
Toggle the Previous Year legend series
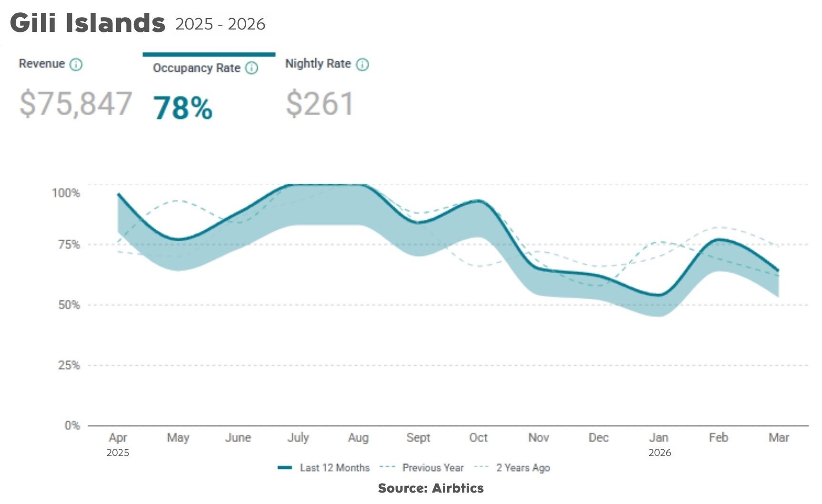pyautogui.click(x=433, y=468)
